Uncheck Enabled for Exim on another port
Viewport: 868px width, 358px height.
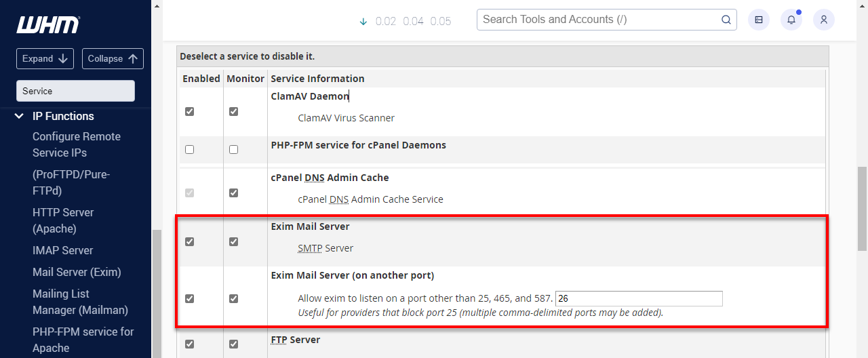(x=189, y=298)
